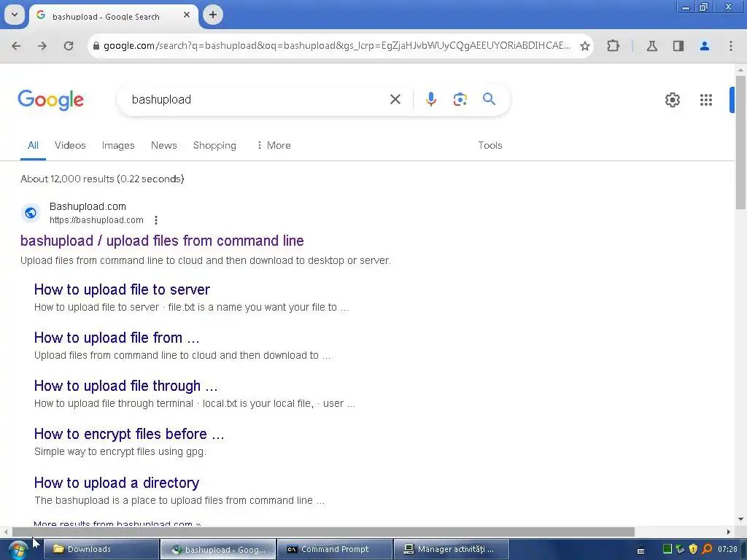Switch to Command Prompt taskbar window
Viewport: 747px width, 560px height.
(335, 549)
